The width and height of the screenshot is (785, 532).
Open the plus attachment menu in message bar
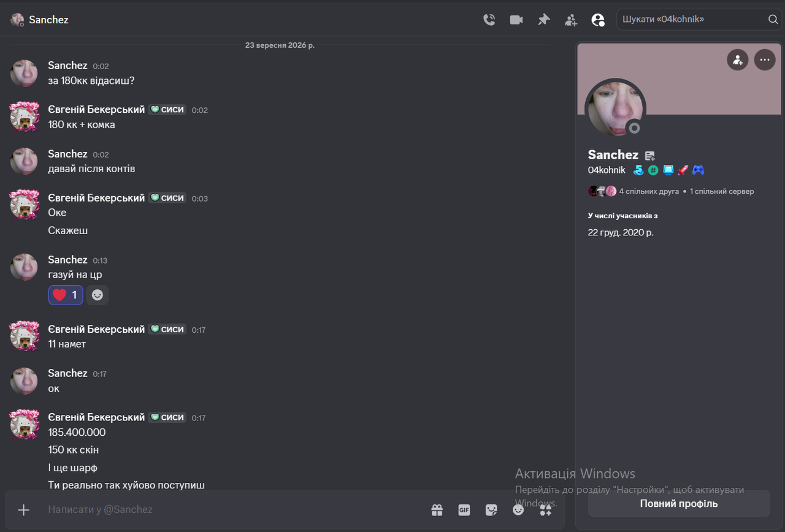click(23, 510)
